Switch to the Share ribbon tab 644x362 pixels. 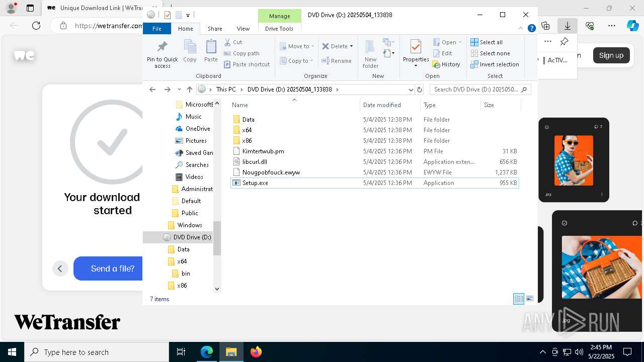click(215, 29)
